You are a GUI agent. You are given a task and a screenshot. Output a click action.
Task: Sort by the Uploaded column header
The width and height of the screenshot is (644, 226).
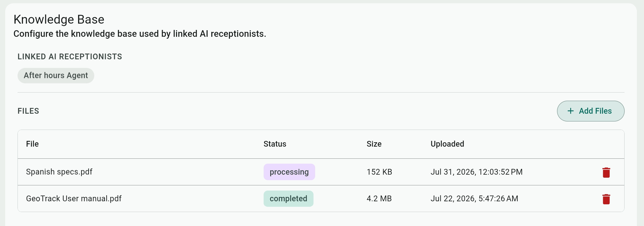pyautogui.click(x=447, y=144)
